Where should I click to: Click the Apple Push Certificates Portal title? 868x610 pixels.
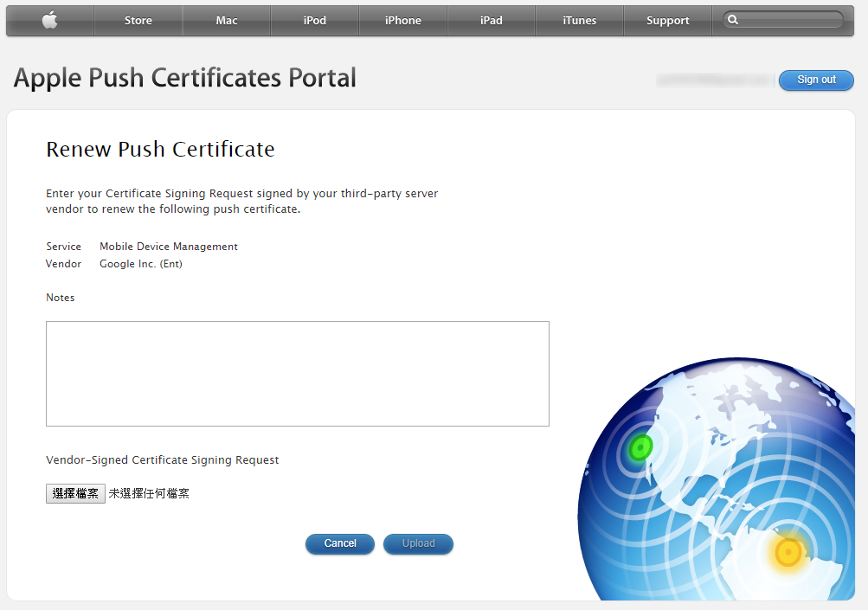click(183, 78)
